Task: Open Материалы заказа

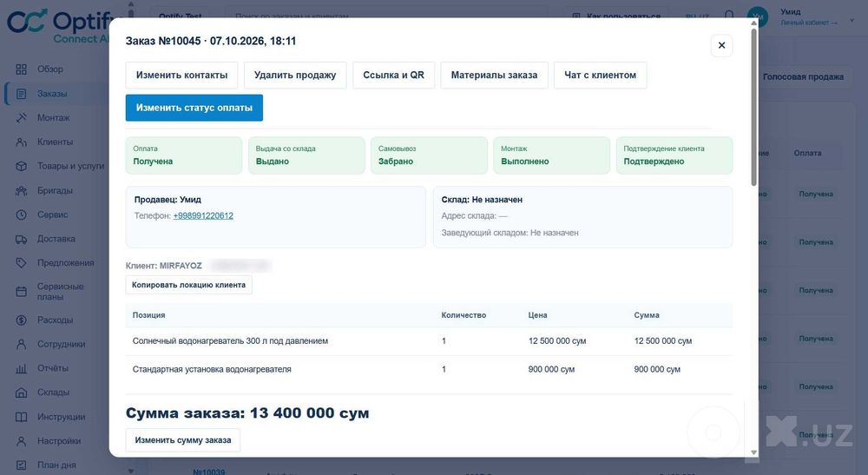Action: tap(494, 75)
